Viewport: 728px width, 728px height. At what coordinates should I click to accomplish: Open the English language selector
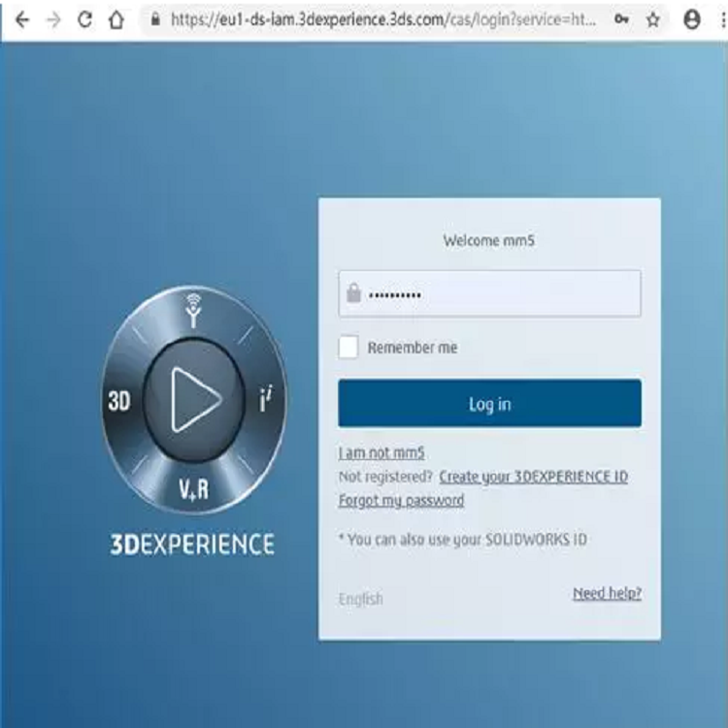click(360, 599)
